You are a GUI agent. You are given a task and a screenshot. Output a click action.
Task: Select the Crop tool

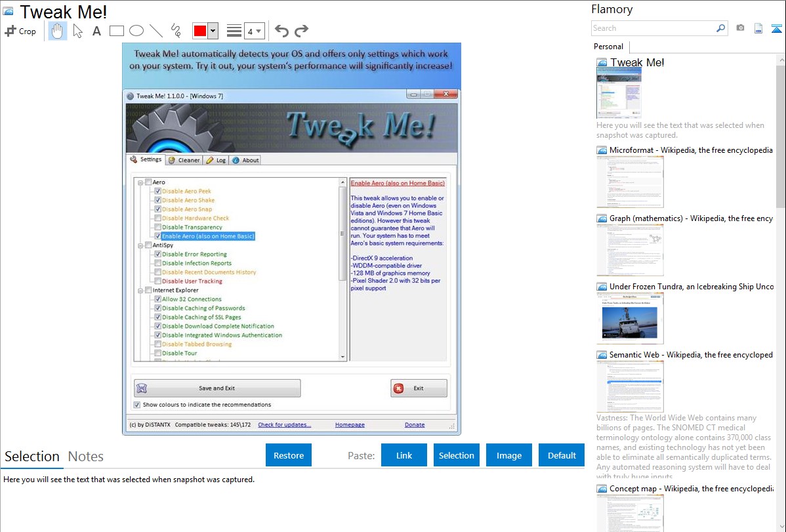[20, 31]
